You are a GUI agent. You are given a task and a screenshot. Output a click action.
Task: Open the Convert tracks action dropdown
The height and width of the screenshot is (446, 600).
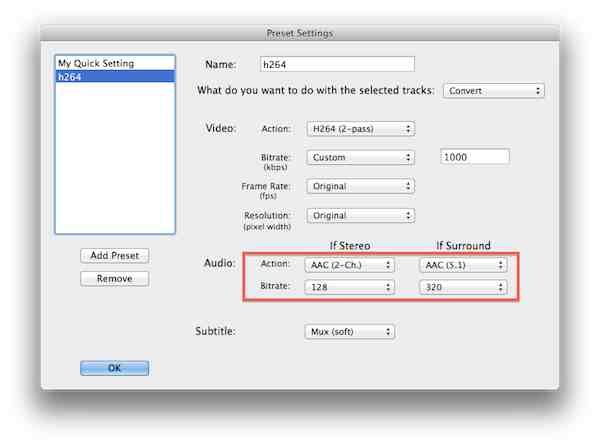click(x=494, y=91)
